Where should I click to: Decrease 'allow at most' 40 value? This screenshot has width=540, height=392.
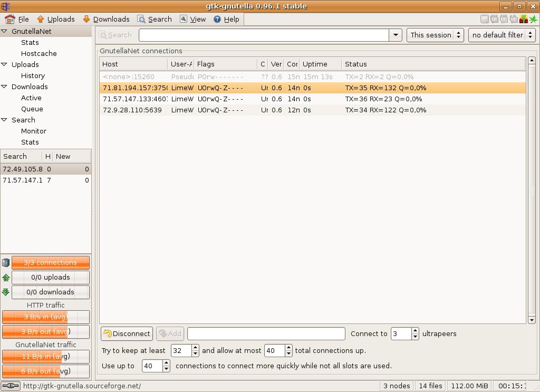(288, 354)
